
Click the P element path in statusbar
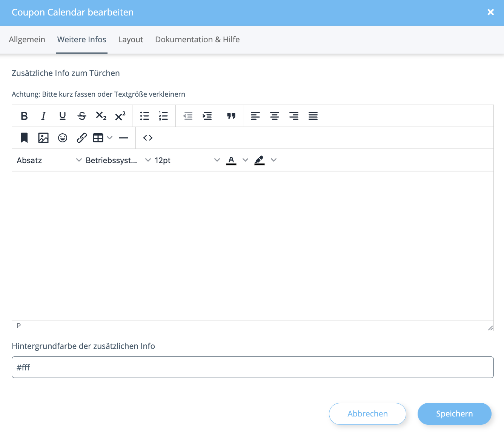point(18,325)
